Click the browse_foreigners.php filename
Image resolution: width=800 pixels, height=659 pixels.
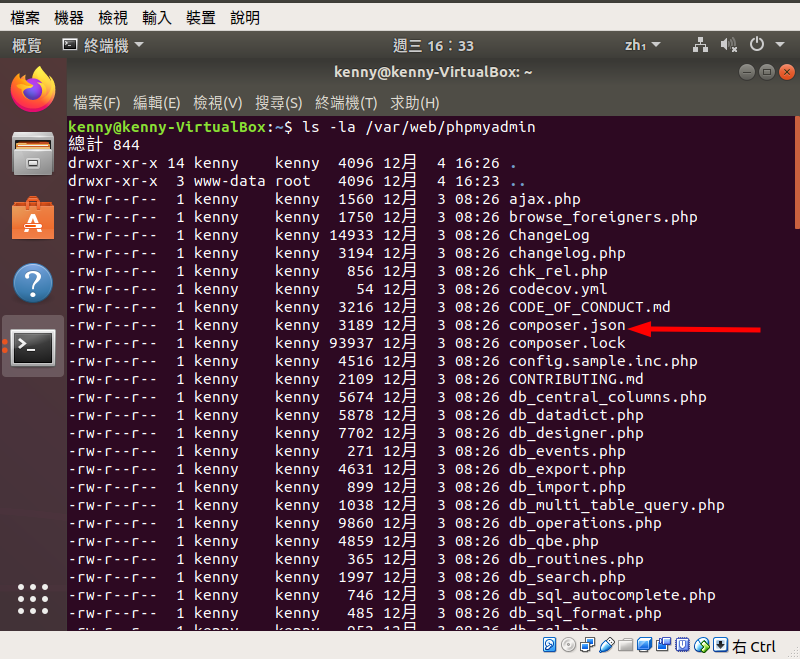(603, 217)
